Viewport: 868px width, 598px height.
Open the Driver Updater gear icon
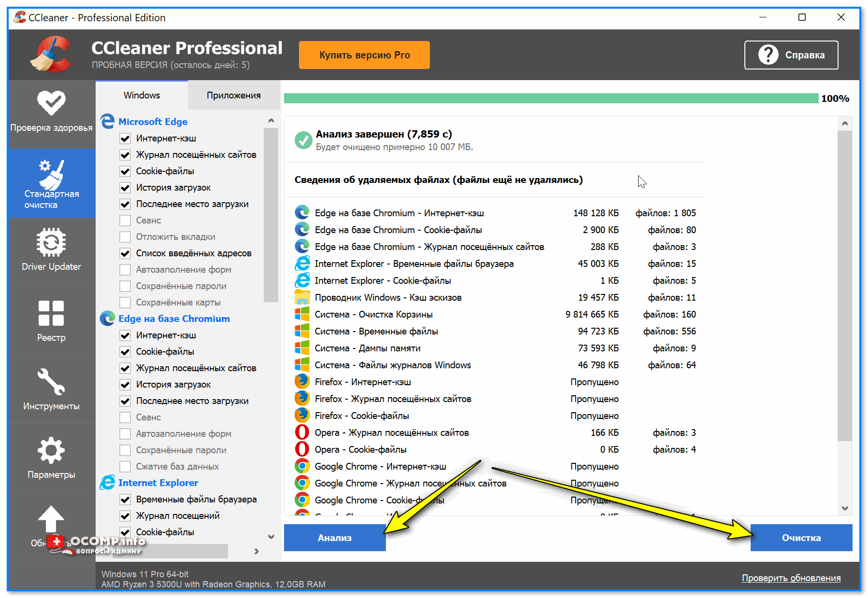(x=51, y=242)
